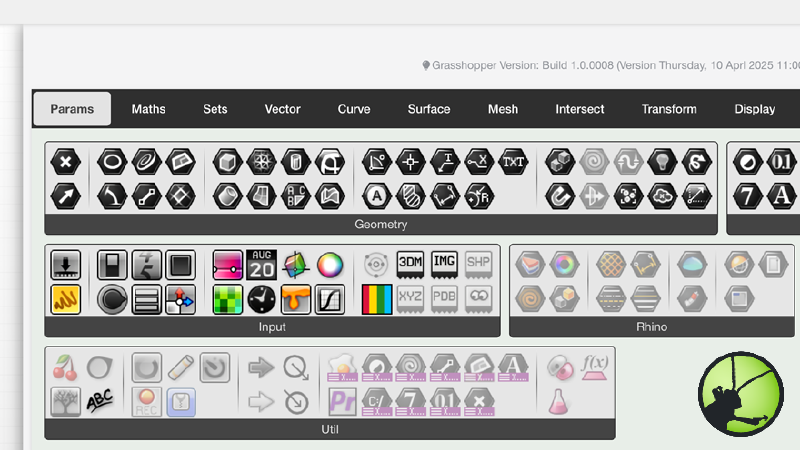Viewport: 800px width, 450px height.
Task: Choose the Import XYZ icon
Action: click(x=410, y=299)
